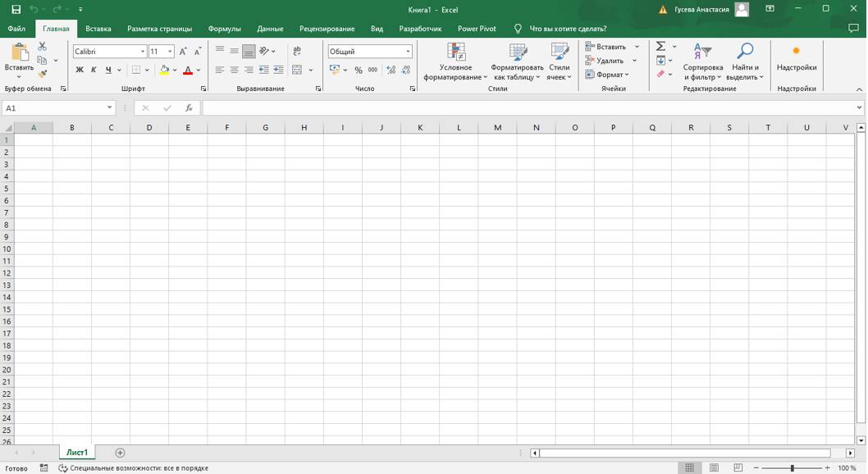Decrease font size with the small A icon

[197, 52]
